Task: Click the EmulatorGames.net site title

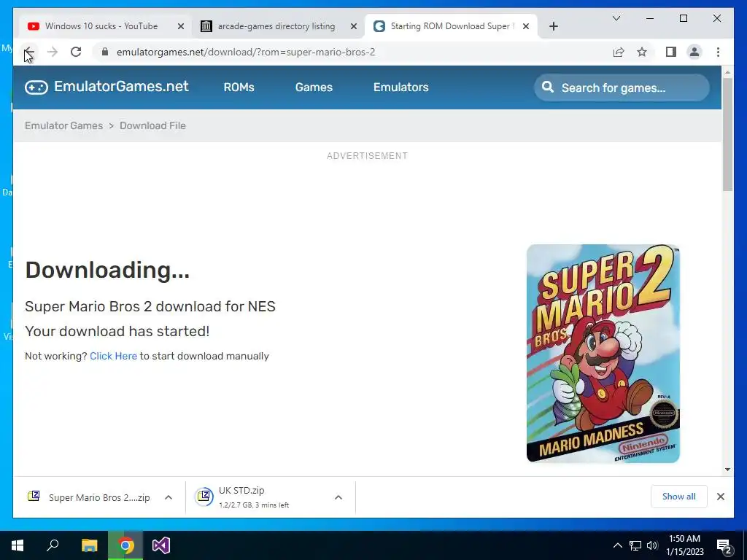Action: tap(121, 86)
